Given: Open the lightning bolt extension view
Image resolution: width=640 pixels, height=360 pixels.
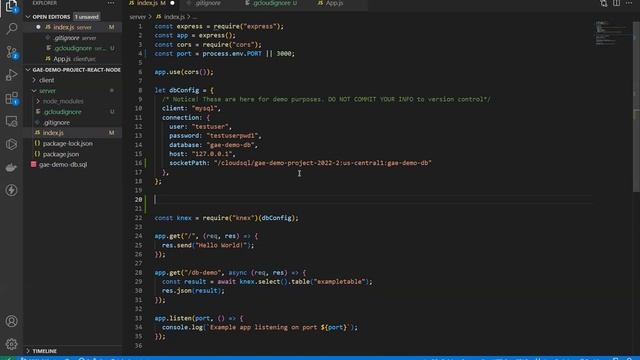Looking at the screenshot, I should tap(11, 190).
